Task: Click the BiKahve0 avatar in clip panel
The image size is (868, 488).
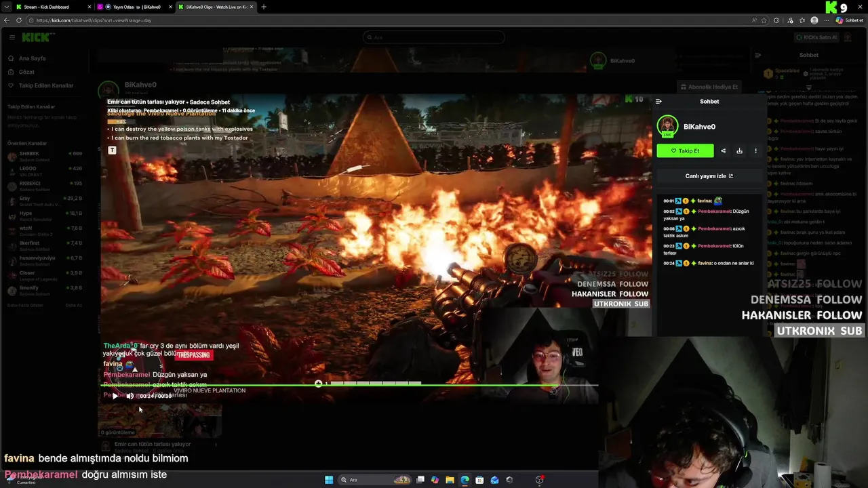Action: click(668, 126)
